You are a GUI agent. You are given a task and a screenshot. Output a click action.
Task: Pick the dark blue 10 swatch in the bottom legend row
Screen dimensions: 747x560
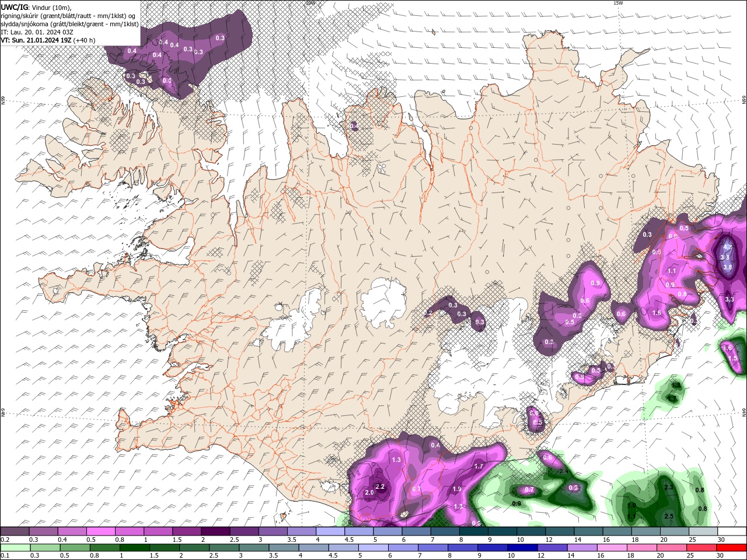pos(521,548)
